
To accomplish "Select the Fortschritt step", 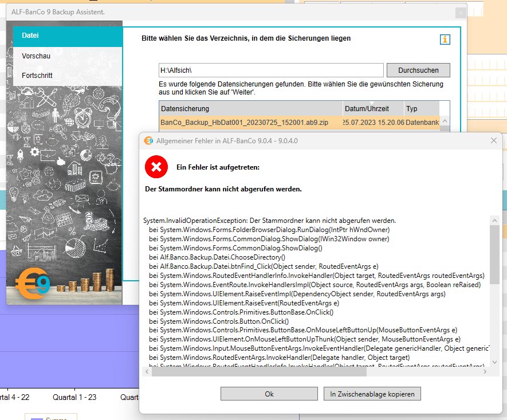I will point(68,75).
